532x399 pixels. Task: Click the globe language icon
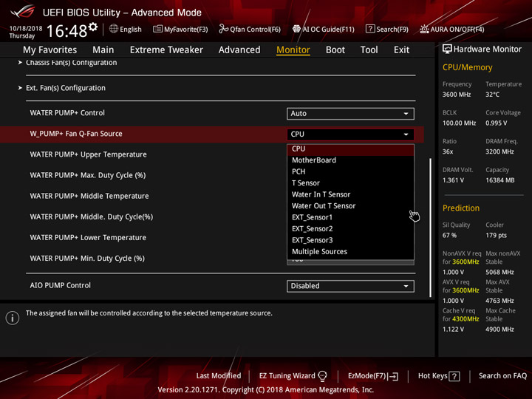[114, 29]
